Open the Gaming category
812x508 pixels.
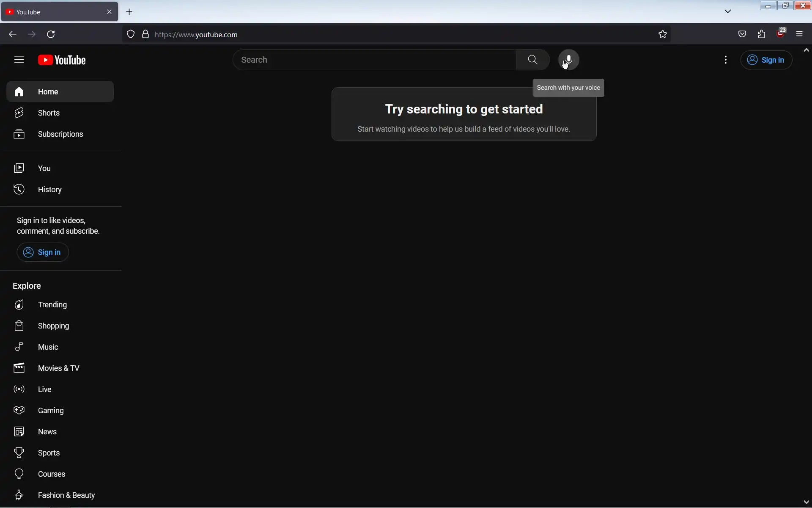click(x=51, y=411)
